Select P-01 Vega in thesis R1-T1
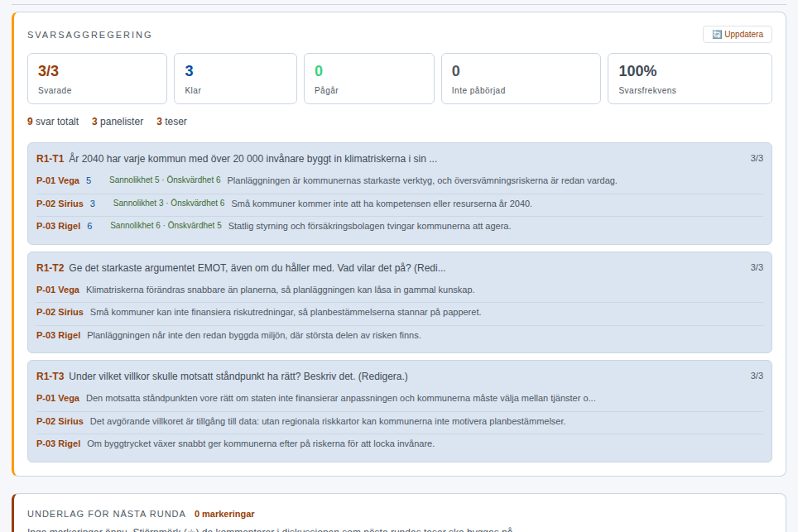 pyautogui.click(x=57, y=180)
